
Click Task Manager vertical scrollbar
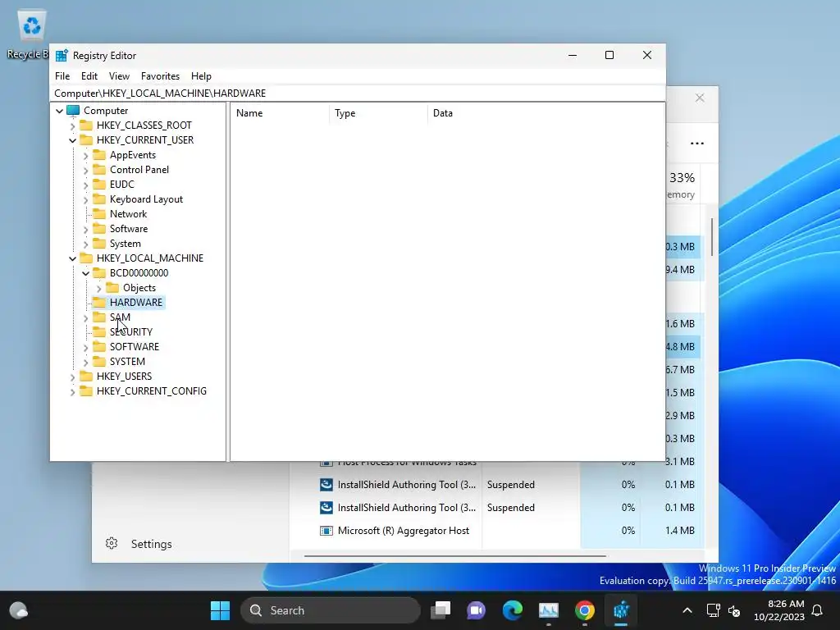(712, 236)
